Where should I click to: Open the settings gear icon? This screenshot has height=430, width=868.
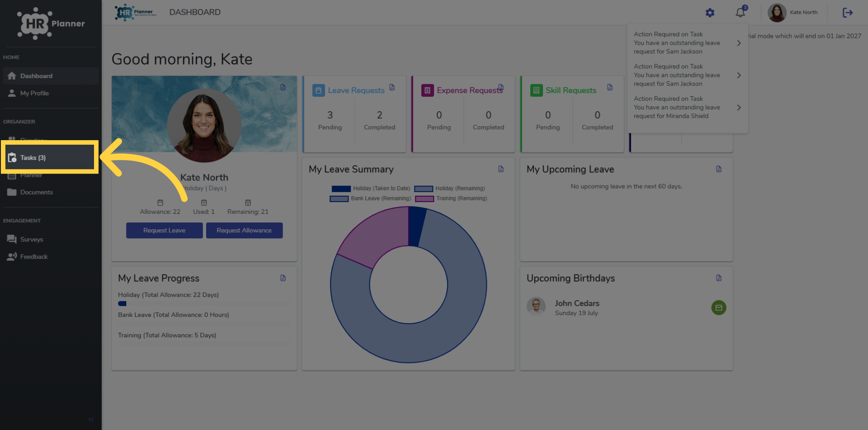(710, 13)
